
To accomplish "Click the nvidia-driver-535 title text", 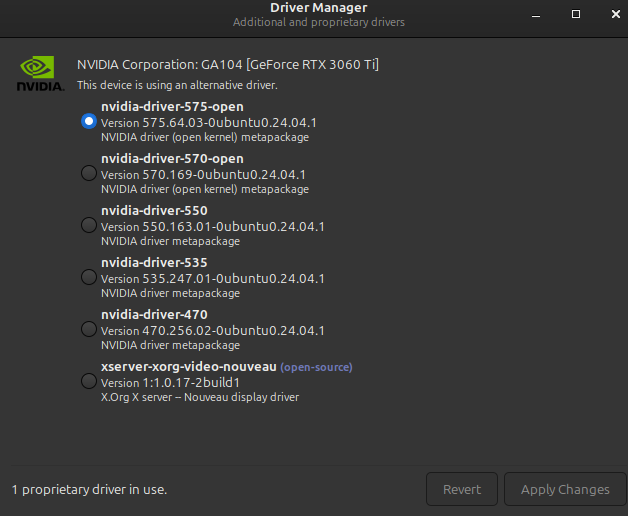I will [x=154, y=263].
